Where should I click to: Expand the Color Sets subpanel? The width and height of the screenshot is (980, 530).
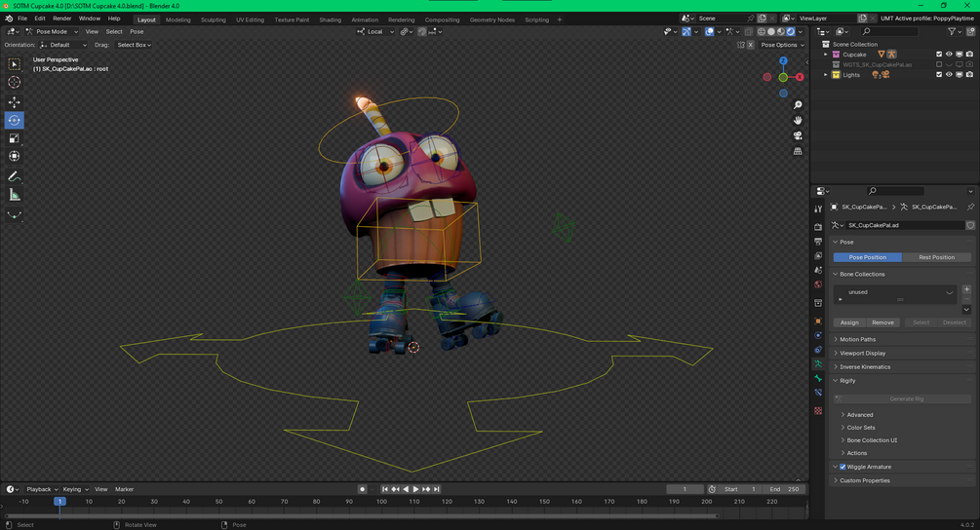(861, 428)
